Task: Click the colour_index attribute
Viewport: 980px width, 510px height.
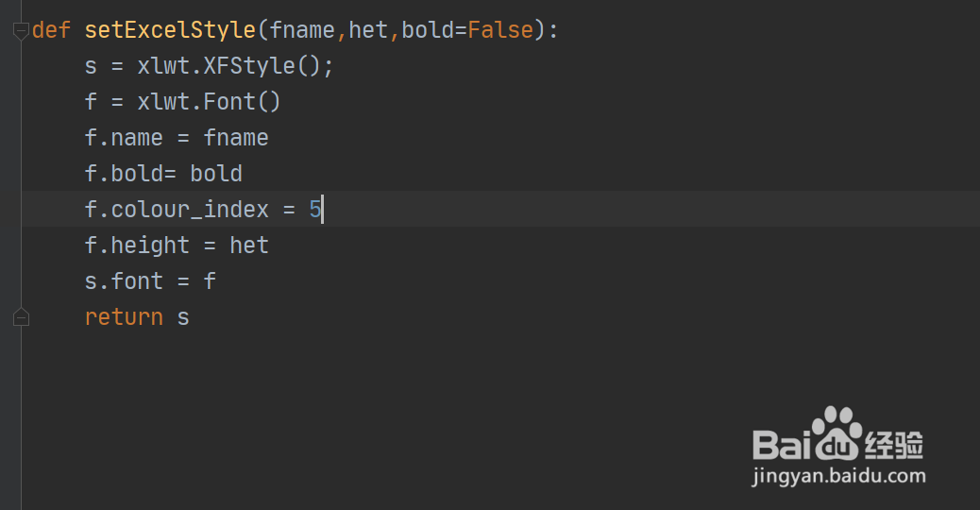Action: tap(189, 210)
